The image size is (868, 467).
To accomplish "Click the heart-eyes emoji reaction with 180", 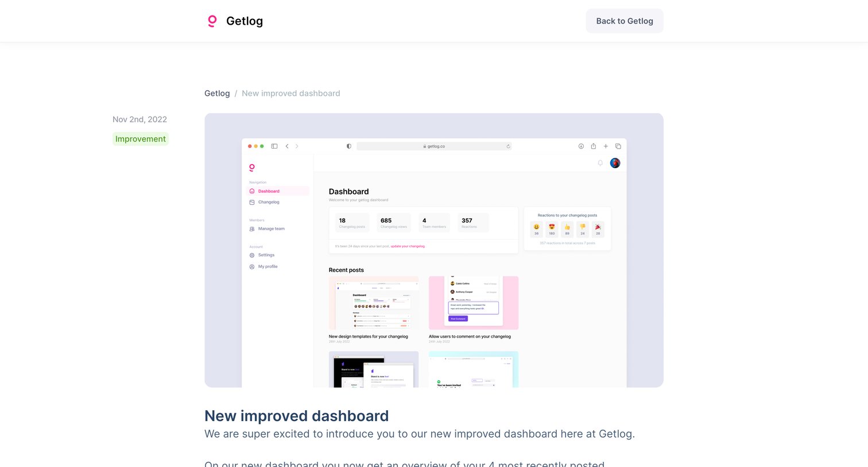I will pyautogui.click(x=552, y=229).
